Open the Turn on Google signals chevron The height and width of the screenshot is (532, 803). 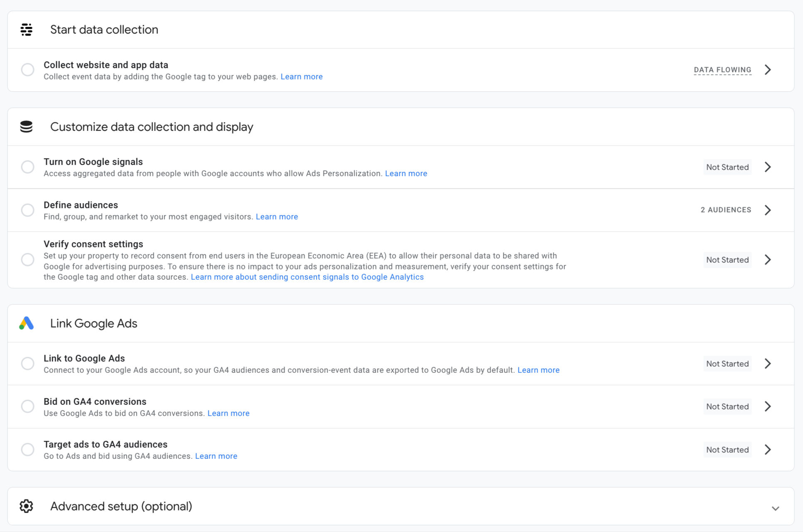pyautogui.click(x=768, y=167)
